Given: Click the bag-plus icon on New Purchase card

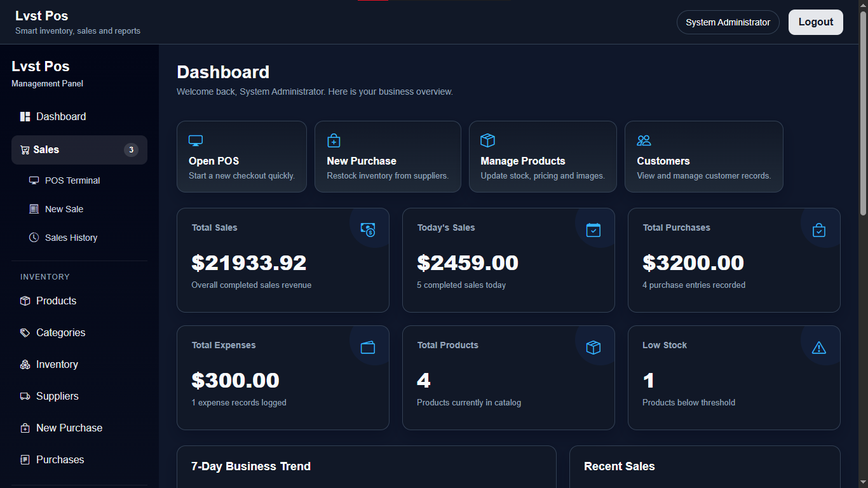Looking at the screenshot, I should 334,140.
